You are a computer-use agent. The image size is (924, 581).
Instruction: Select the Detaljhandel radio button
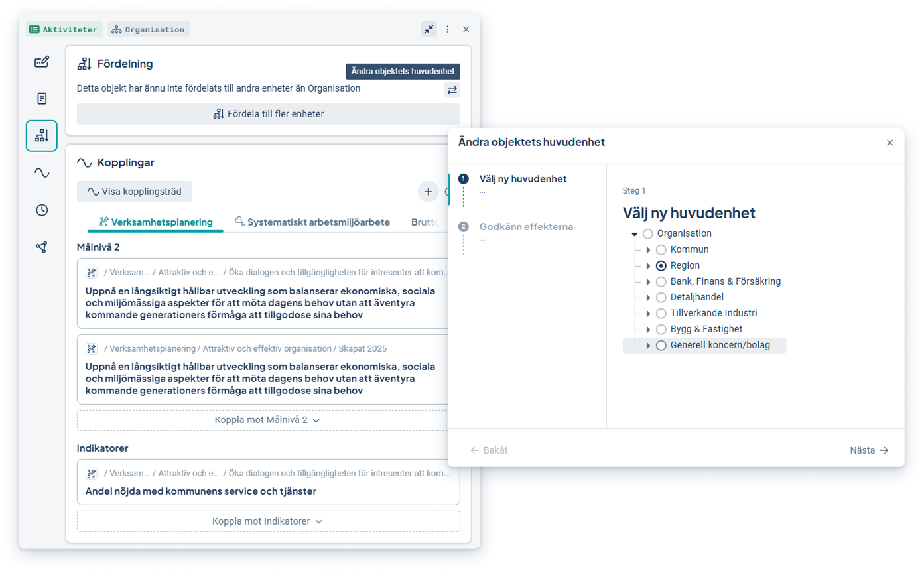click(x=661, y=298)
